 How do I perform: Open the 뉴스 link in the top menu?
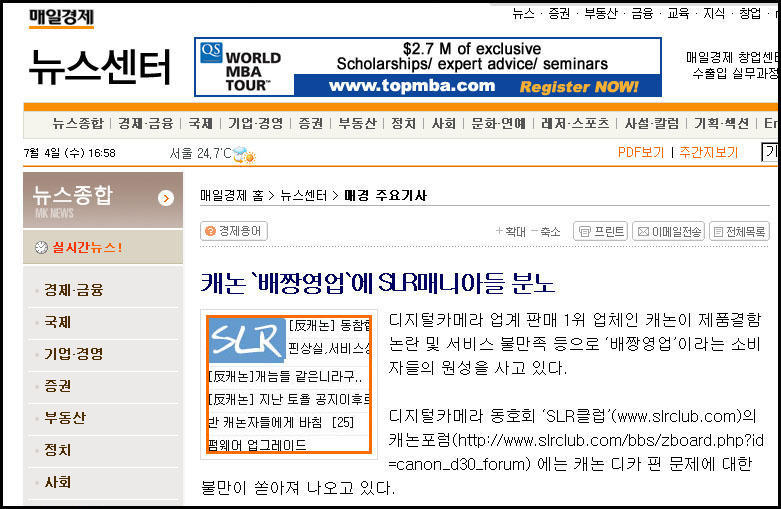pos(523,13)
